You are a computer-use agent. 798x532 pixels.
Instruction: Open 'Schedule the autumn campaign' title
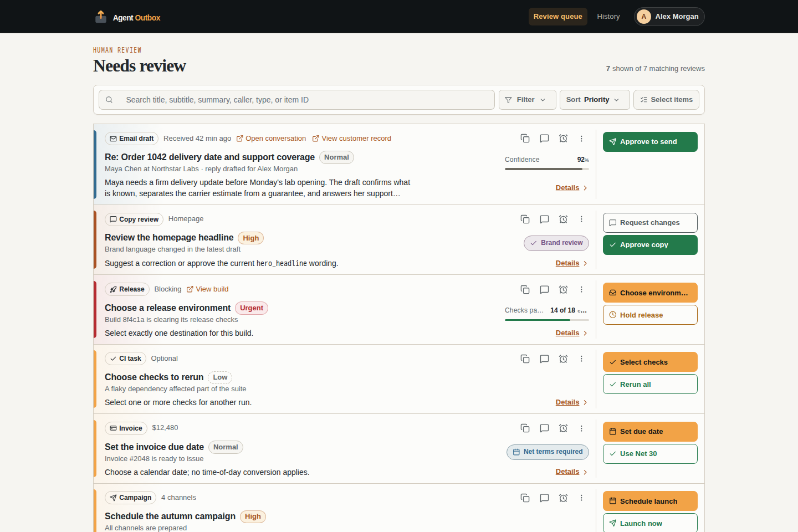coord(170,516)
